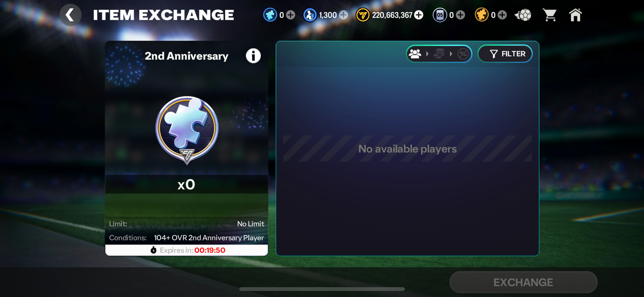Select the players group step icon

[x=415, y=54]
